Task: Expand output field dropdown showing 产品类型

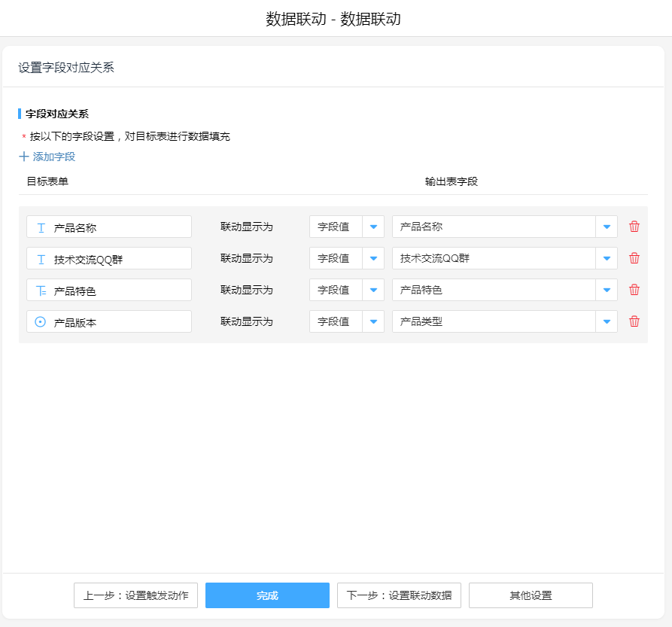Action: [x=607, y=321]
